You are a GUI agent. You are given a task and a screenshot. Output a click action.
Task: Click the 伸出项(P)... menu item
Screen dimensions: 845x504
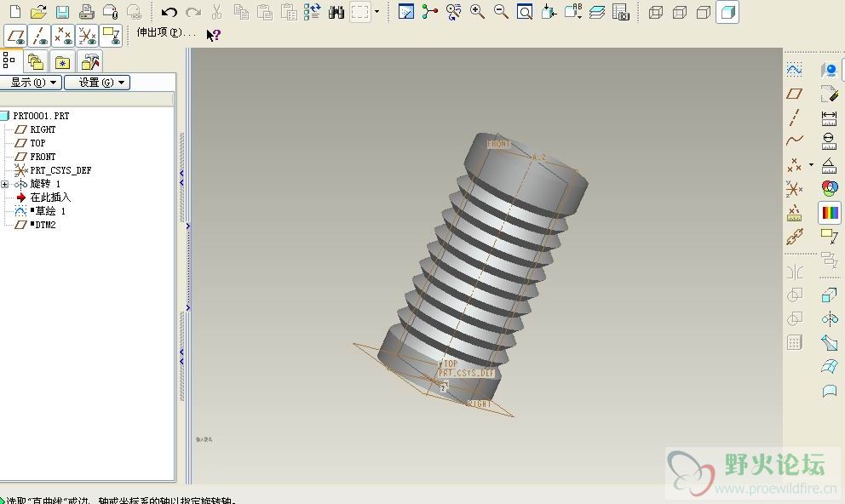click(x=166, y=33)
